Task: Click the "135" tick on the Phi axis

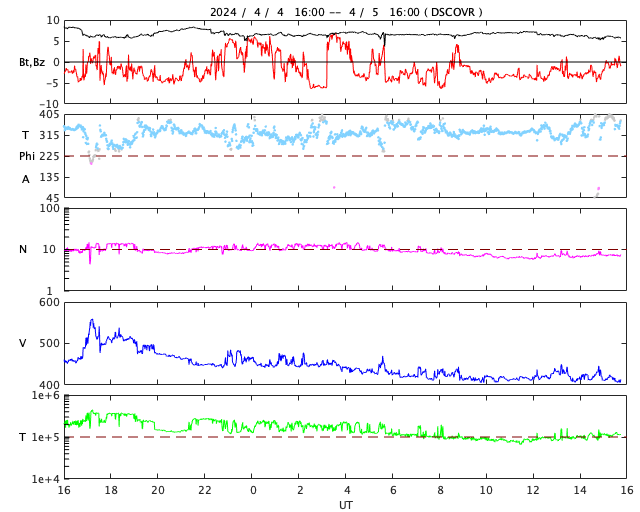Action: pos(49,177)
